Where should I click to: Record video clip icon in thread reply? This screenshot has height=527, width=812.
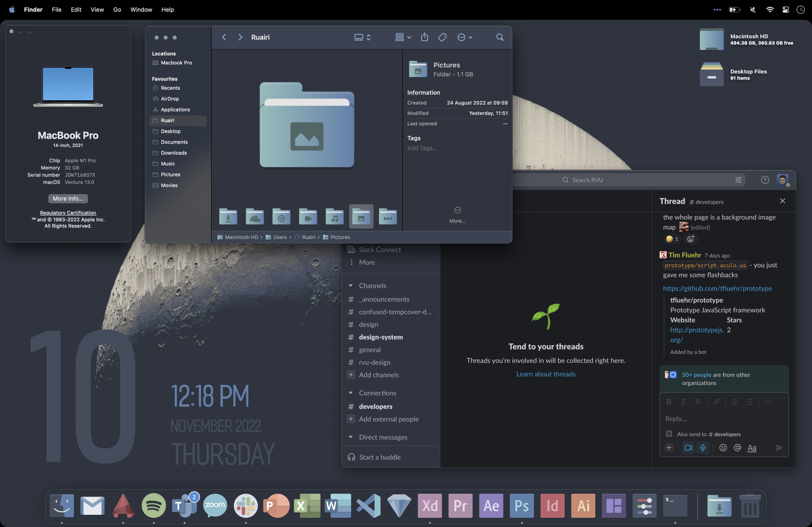[x=688, y=447]
